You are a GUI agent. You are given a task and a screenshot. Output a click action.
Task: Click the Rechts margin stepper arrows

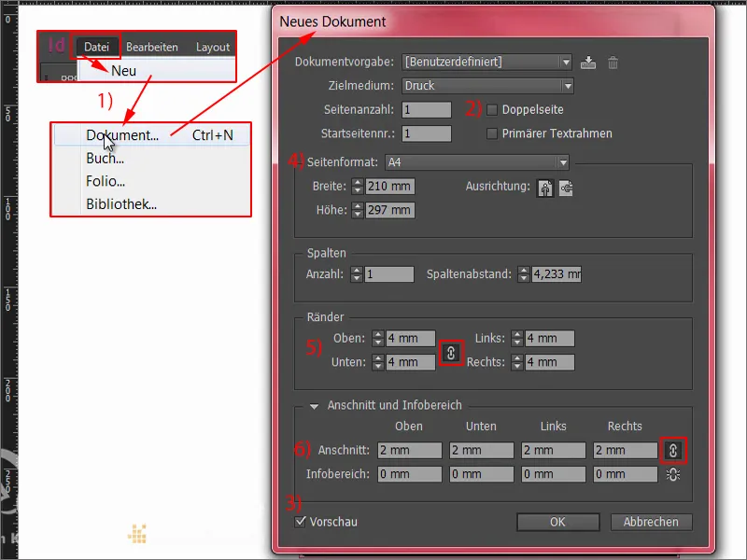pyautogui.click(x=517, y=362)
